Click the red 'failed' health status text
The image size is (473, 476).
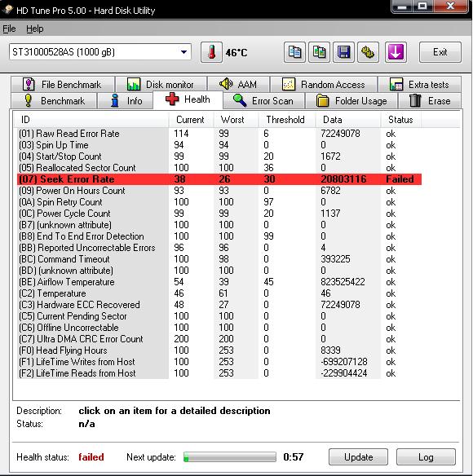91,457
